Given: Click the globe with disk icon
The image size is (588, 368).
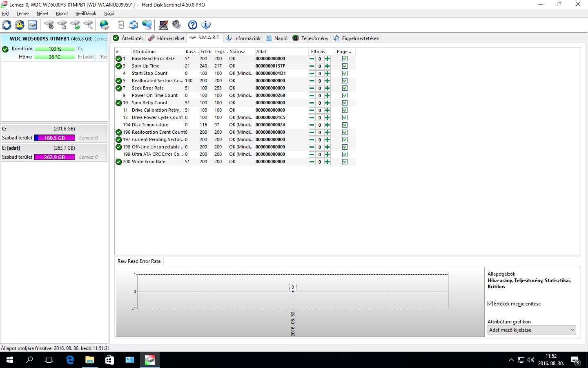Looking at the screenshot, I should 105,25.
